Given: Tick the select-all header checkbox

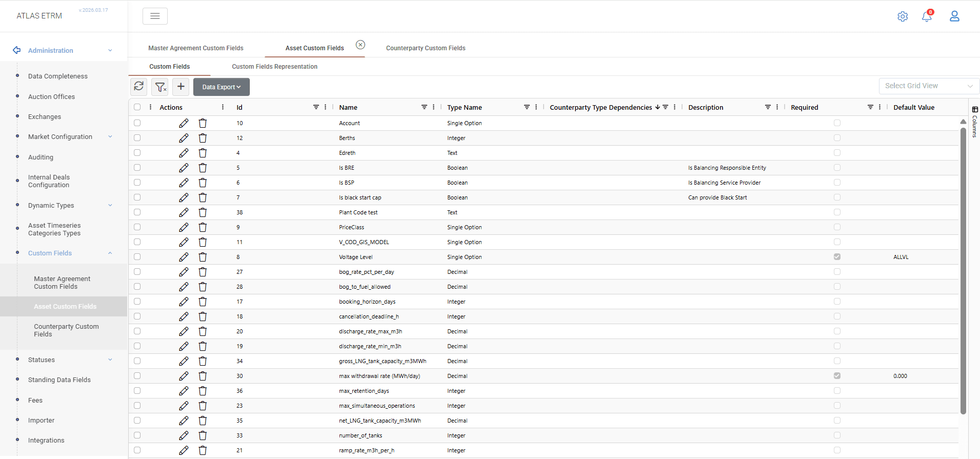Looking at the screenshot, I should pos(137,107).
